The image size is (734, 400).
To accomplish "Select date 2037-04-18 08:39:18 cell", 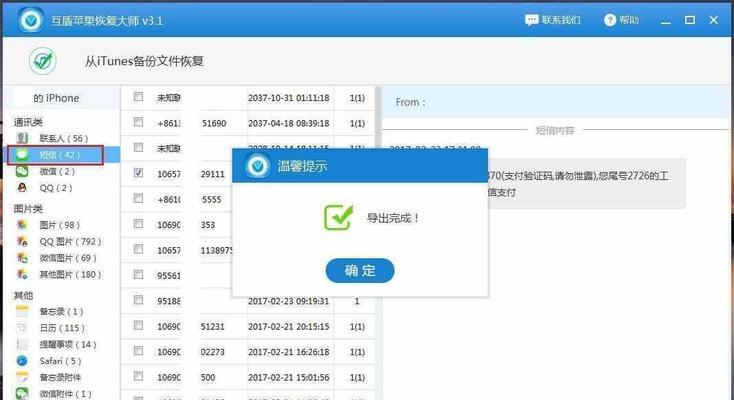I will [x=289, y=123].
